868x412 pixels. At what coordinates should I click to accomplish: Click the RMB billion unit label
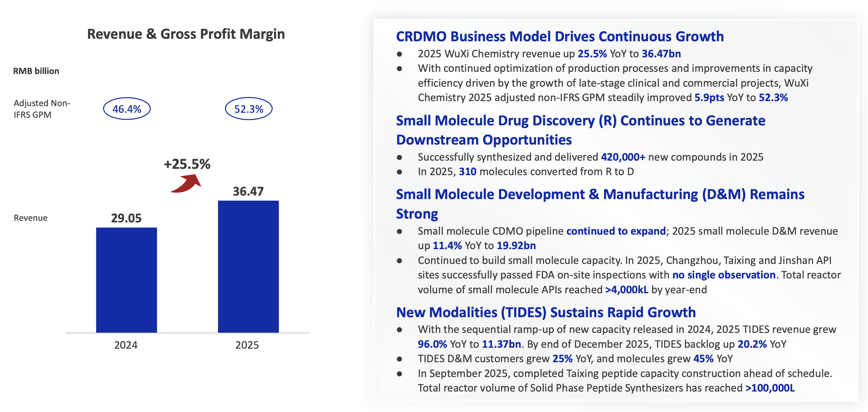click(x=36, y=71)
